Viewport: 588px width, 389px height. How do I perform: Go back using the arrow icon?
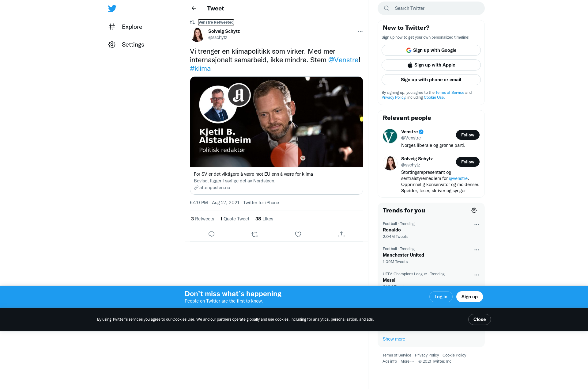(x=194, y=8)
